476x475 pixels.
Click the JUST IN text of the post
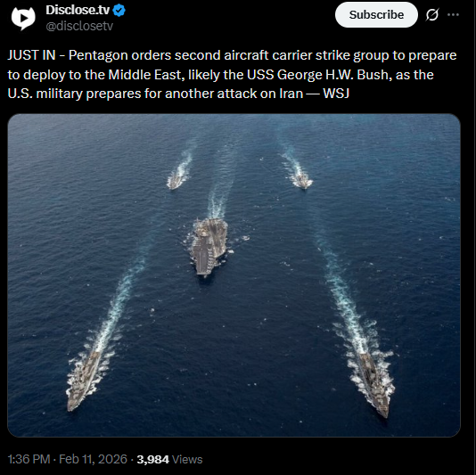[31, 55]
